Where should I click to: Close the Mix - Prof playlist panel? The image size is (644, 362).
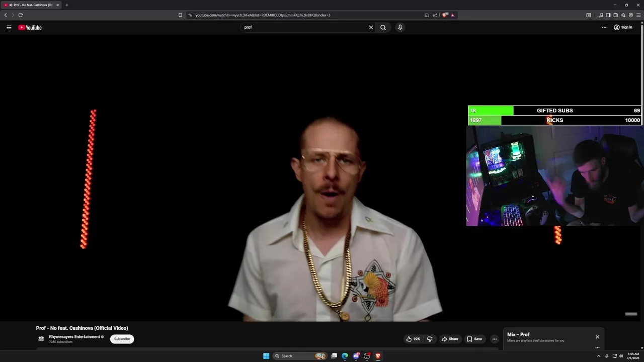point(597,337)
